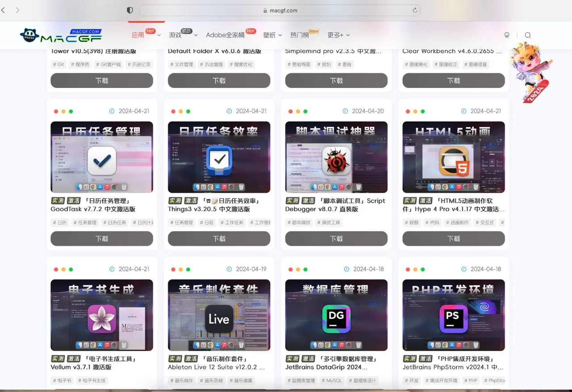
Task: Click the red 激活 badge on Hype 4 card
Action: point(425,200)
